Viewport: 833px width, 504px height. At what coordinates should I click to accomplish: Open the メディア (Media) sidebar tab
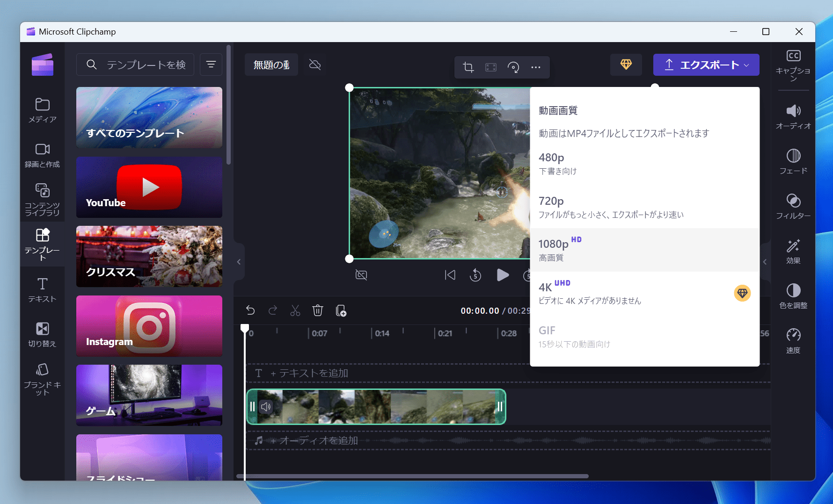42,111
